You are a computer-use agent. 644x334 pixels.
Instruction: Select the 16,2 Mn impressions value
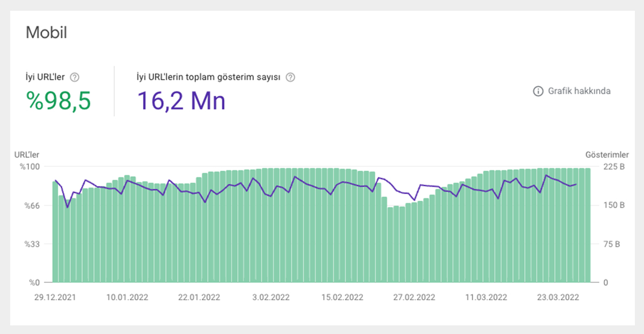[181, 100]
